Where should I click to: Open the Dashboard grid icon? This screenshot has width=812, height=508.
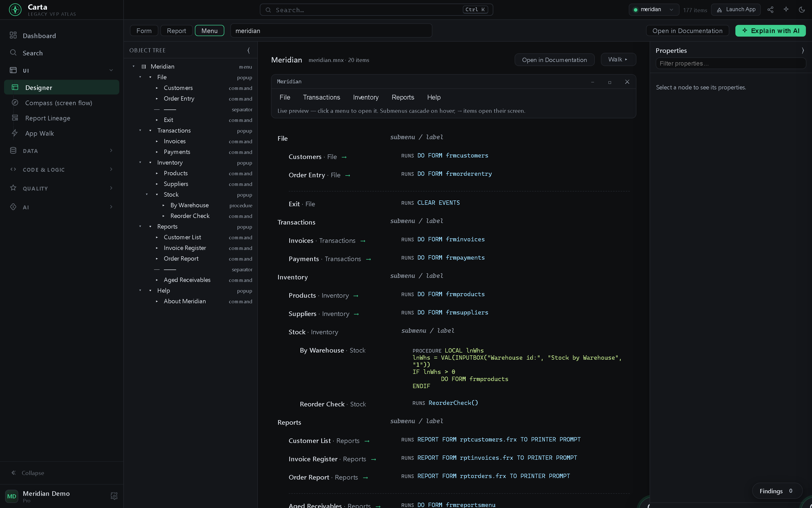[x=13, y=35]
